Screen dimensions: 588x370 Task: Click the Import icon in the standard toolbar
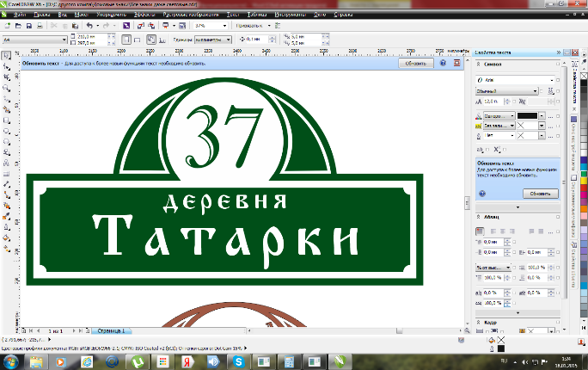pos(140,26)
